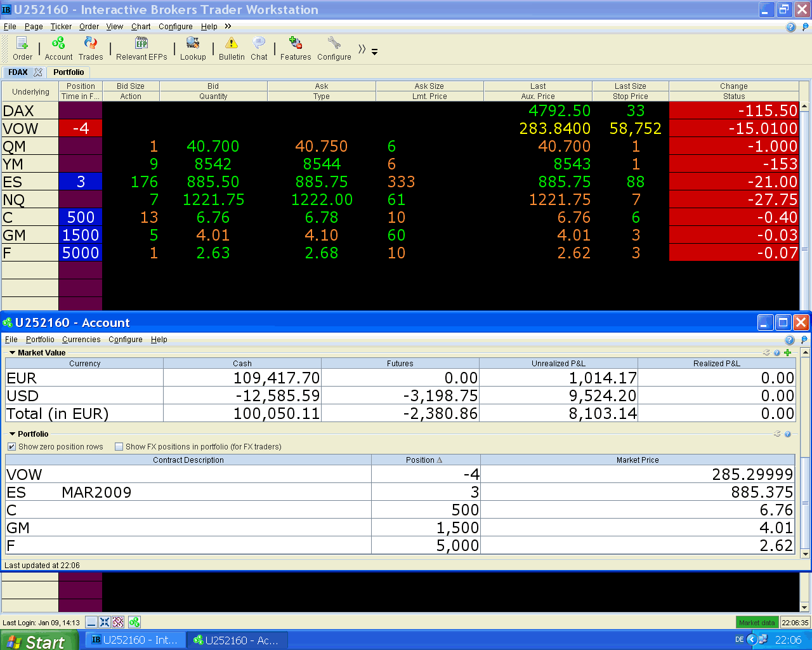Image resolution: width=812 pixels, height=650 pixels.
Task: Sort by Position column in Account portfolio
Action: (x=425, y=460)
